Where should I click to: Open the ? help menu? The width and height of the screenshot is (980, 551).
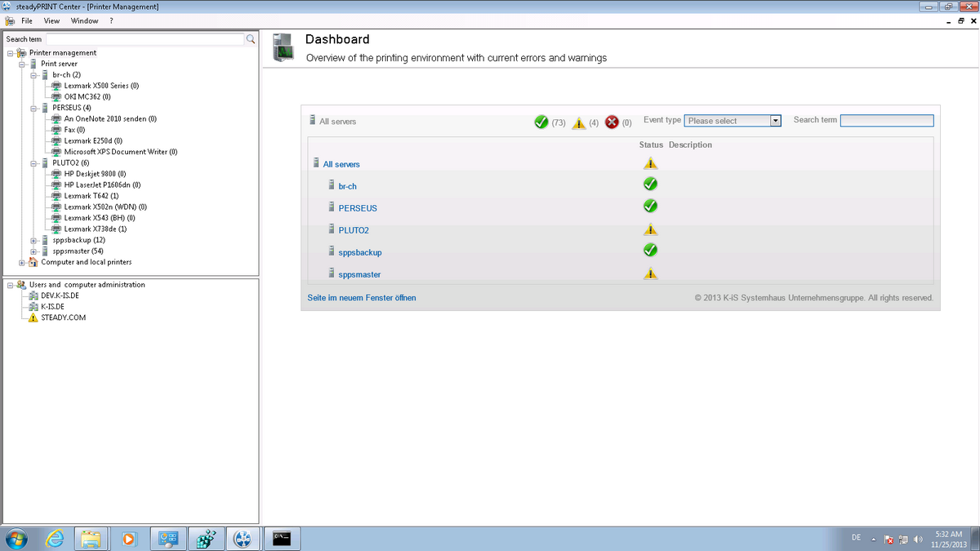pyautogui.click(x=111, y=20)
